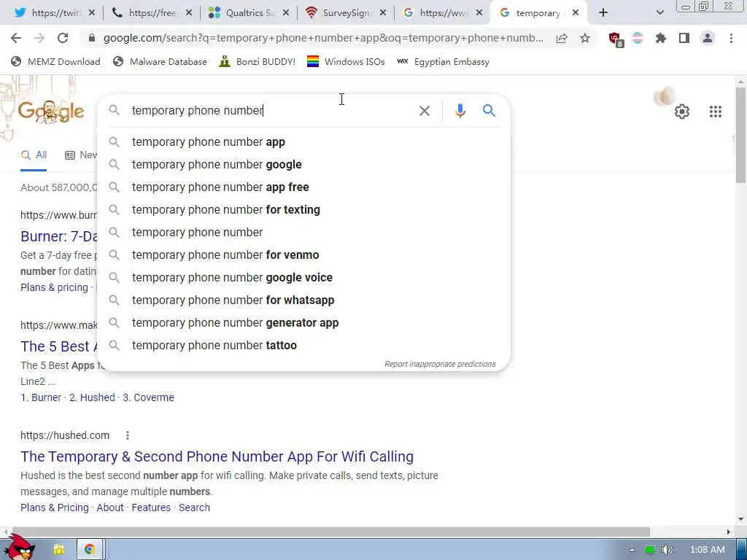Close the Twitter tab

[x=92, y=13]
